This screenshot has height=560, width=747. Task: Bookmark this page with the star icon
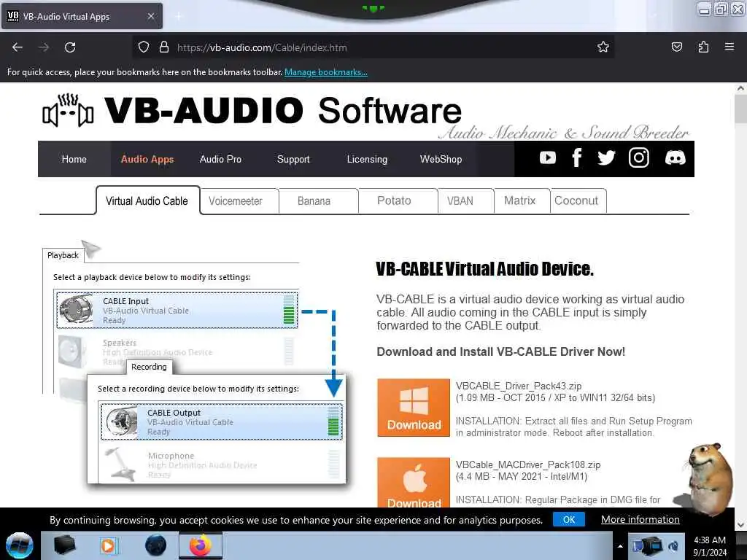[603, 47]
